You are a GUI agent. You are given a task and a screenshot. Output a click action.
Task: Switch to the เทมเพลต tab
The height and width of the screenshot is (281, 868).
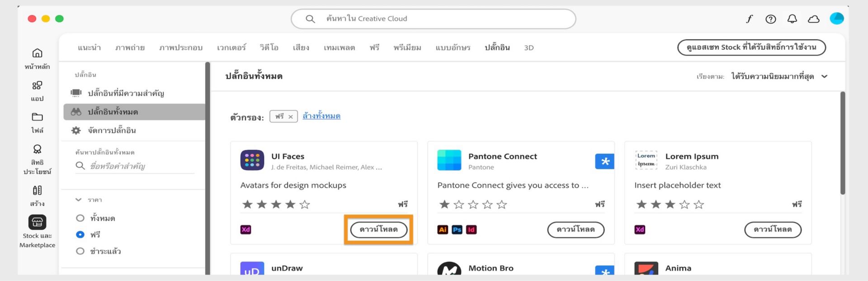(339, 48)
